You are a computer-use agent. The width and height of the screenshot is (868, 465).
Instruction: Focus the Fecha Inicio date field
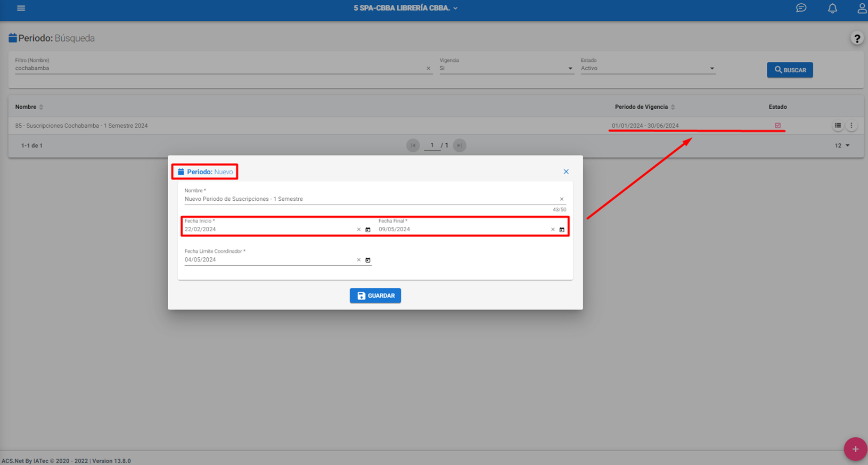pyautogui.click(x=269, y=230)
